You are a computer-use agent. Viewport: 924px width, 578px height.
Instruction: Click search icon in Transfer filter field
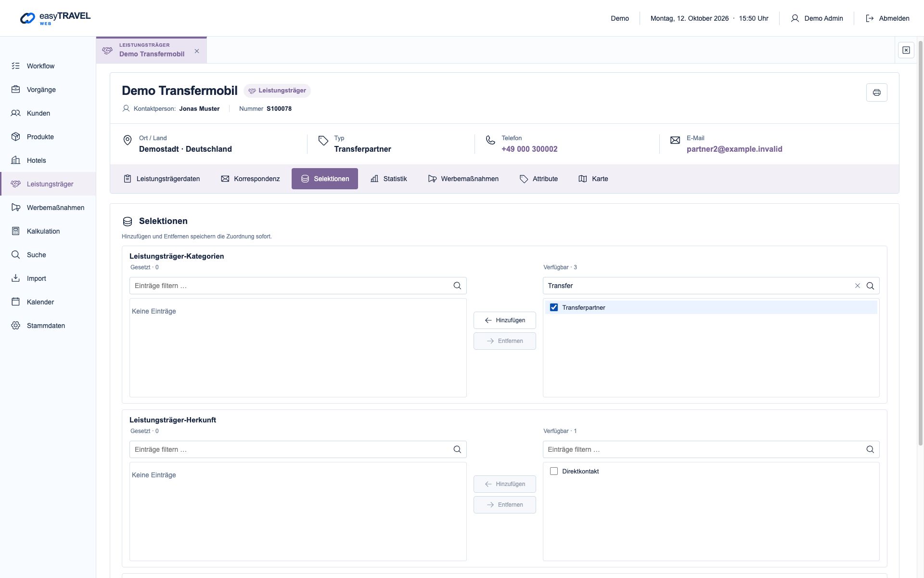tap(870, 286)
